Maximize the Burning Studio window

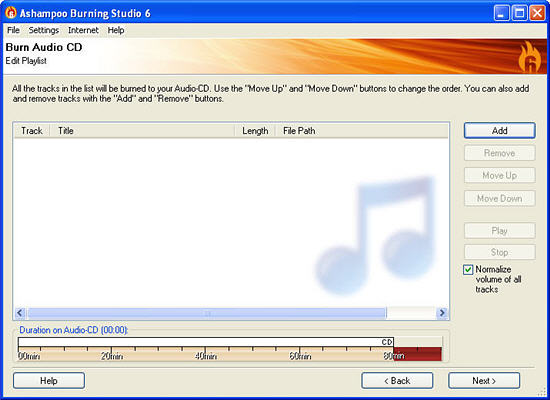coord(519,13)
